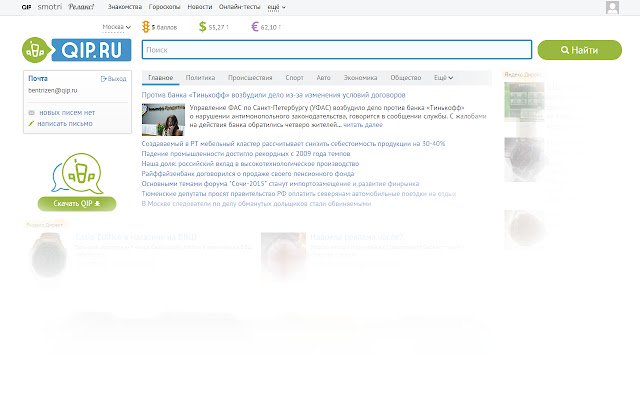Screen dimensions: 640x400
Task: Open новых писем нет link
Action: point(67,113)
